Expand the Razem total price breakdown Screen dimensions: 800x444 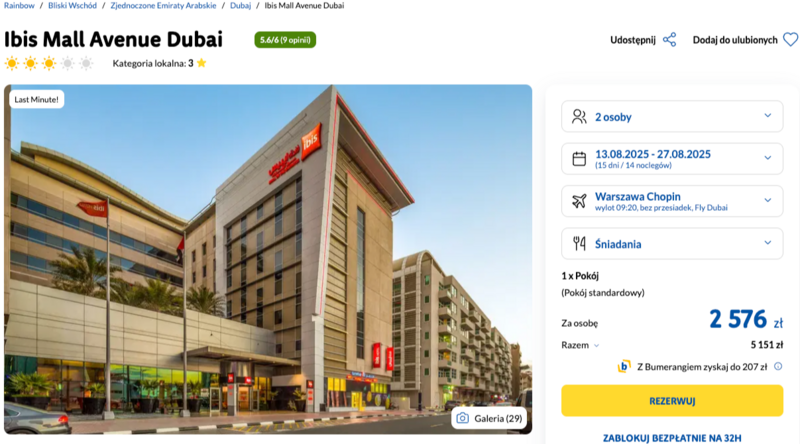click(580, 346)
